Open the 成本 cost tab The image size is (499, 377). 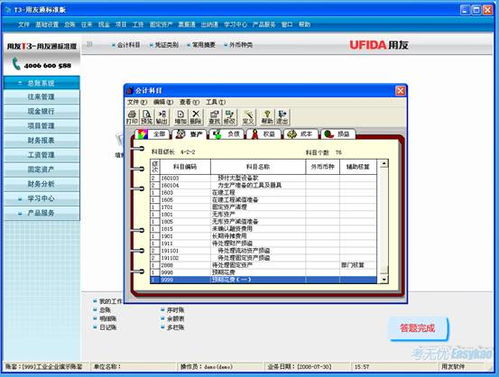pos(300,134)
